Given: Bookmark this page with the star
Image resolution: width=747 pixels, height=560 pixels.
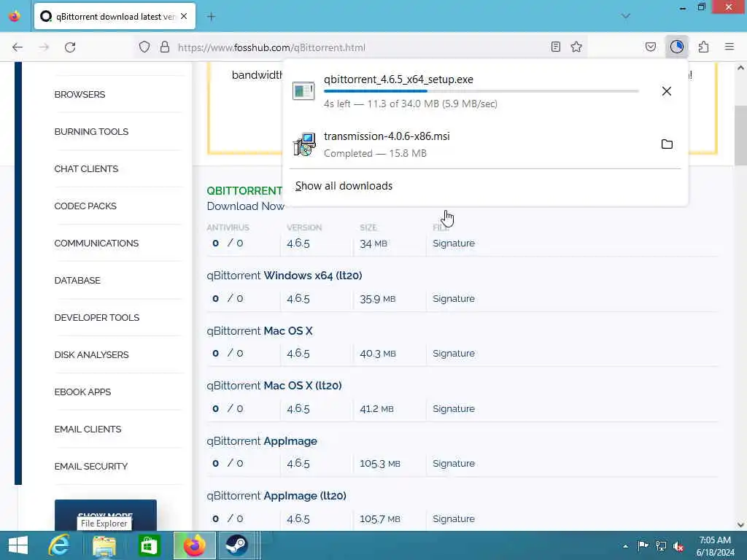Looking at the screenshot, I should (x=576, y=47).
